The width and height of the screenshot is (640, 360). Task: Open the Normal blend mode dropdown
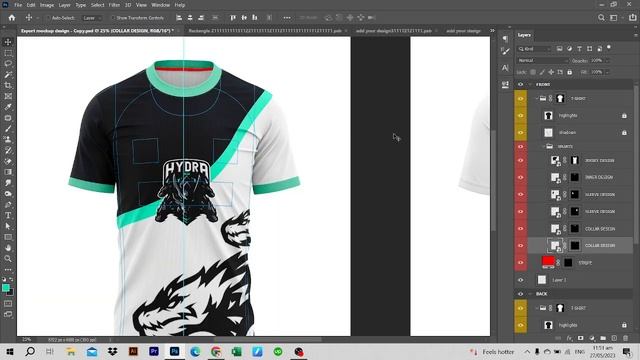(543, 60)
